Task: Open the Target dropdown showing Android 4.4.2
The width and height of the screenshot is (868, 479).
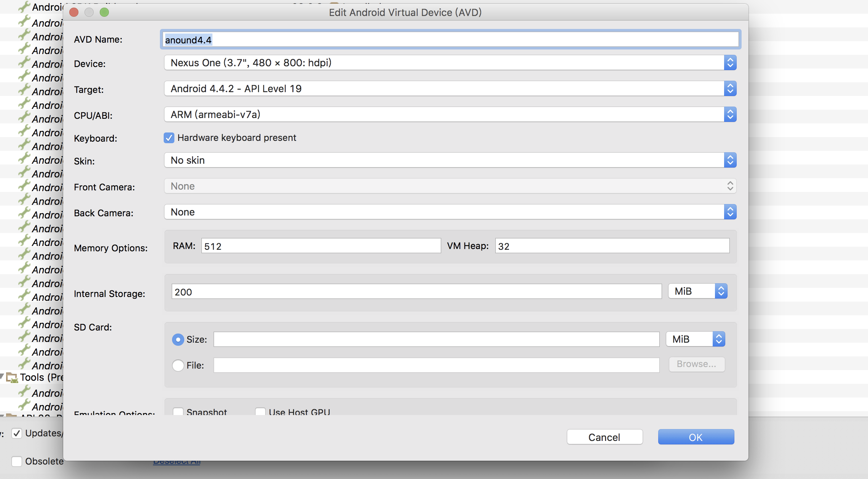Action: pos(450,89)
